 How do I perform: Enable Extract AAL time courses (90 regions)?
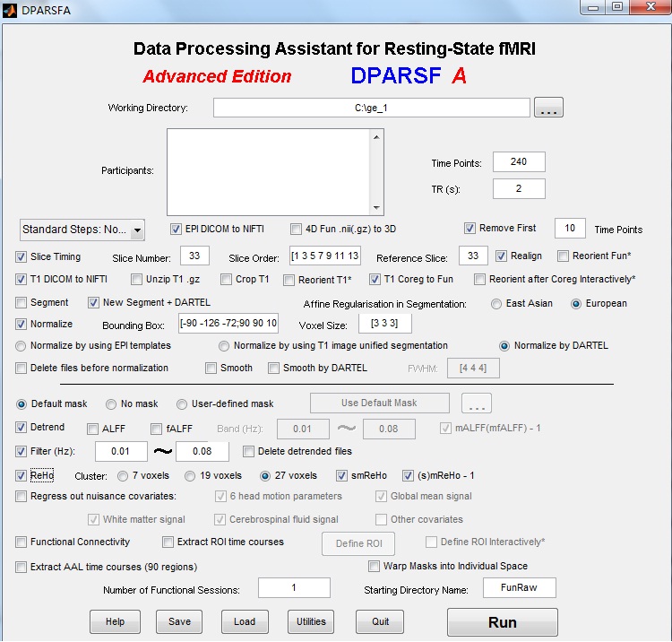tap(21, 567)
